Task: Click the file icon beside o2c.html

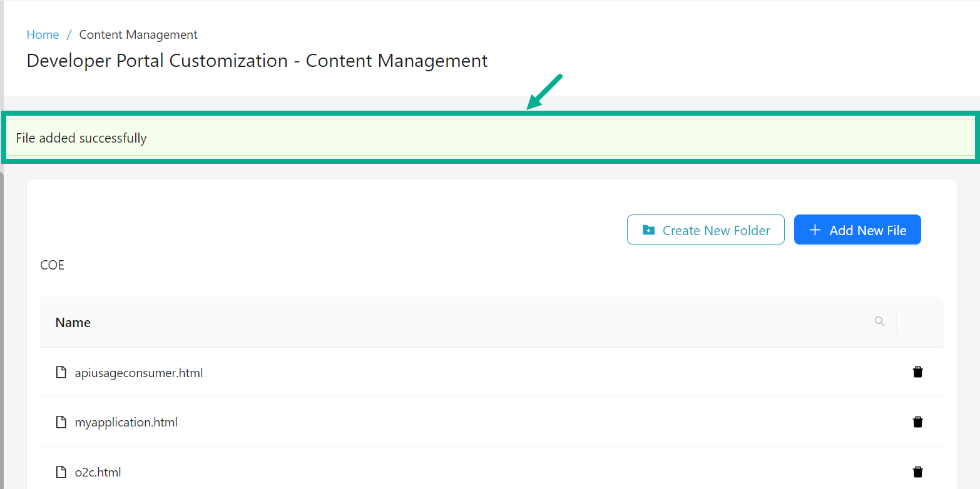Action: (61, 471)
